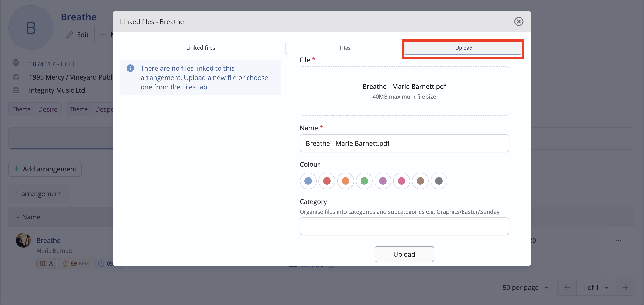Click the file drop zone showing Breathe - Marie Barnett.pdf
The image size is (644, 305).
[404, 91]
